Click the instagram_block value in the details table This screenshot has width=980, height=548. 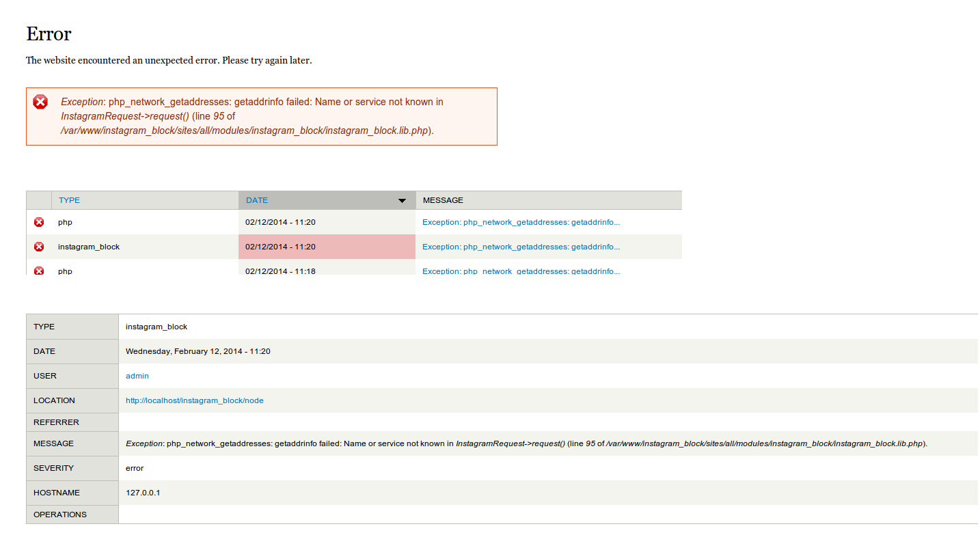(156, 327)
